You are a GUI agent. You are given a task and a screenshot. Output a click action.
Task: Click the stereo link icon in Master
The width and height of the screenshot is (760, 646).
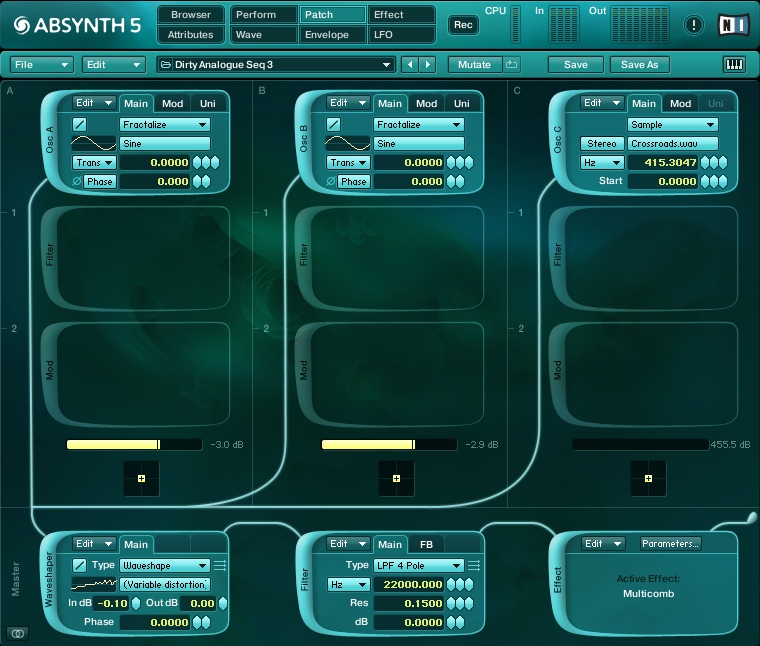[x=18, y=633]
